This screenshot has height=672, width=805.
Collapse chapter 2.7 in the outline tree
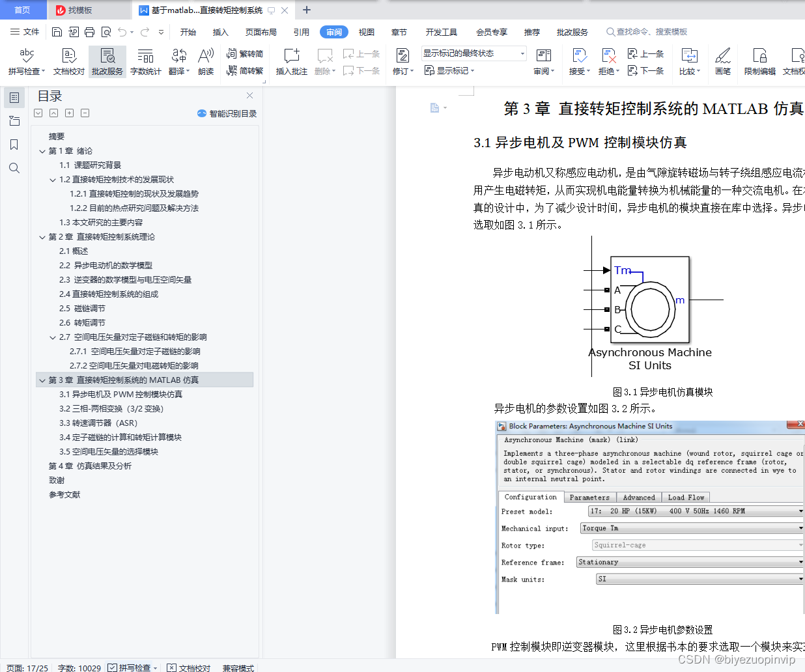point(53,337)
